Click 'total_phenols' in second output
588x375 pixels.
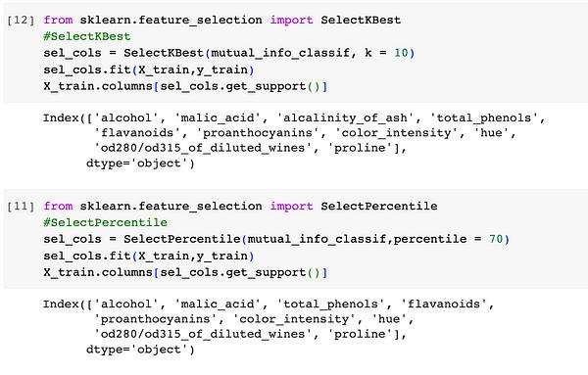click(331, 305)
